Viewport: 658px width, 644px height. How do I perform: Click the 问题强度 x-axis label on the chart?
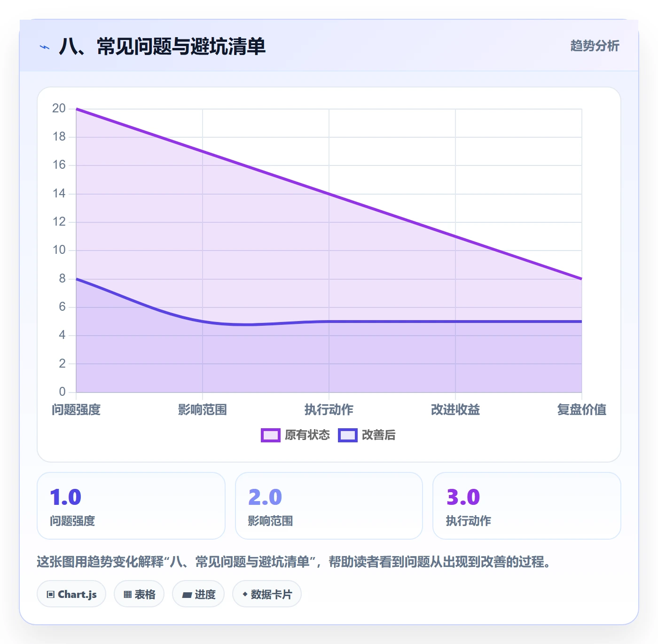76,410
